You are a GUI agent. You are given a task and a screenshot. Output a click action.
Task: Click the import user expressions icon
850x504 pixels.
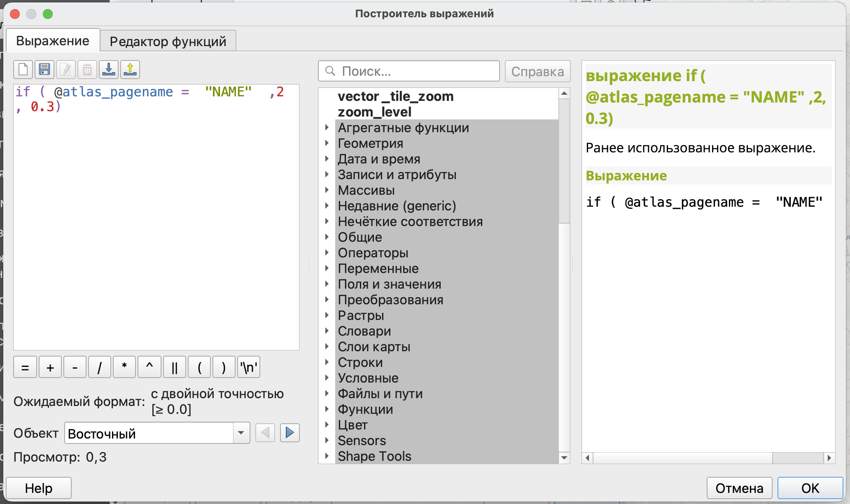(x=109, y=70)
